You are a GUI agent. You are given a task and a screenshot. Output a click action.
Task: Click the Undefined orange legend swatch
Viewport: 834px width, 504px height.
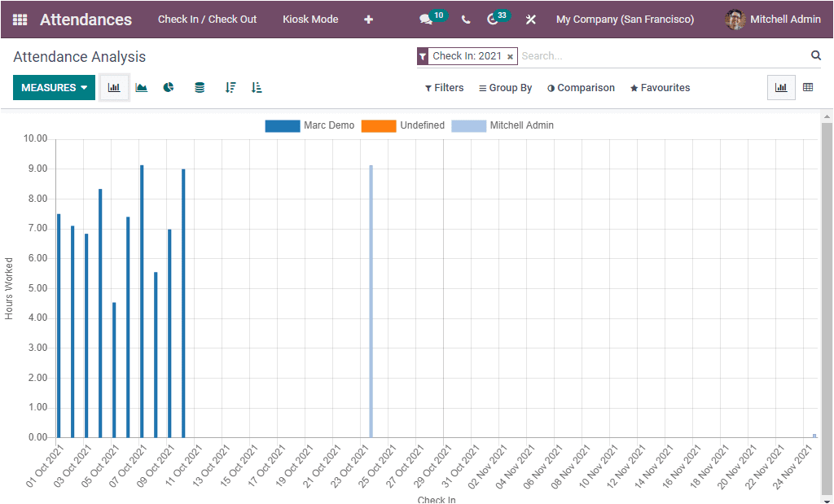pos(378,126)
